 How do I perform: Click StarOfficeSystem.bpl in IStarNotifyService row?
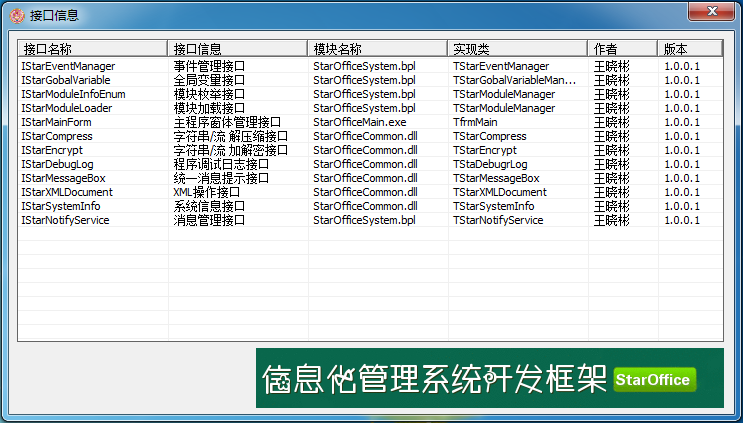364,220
